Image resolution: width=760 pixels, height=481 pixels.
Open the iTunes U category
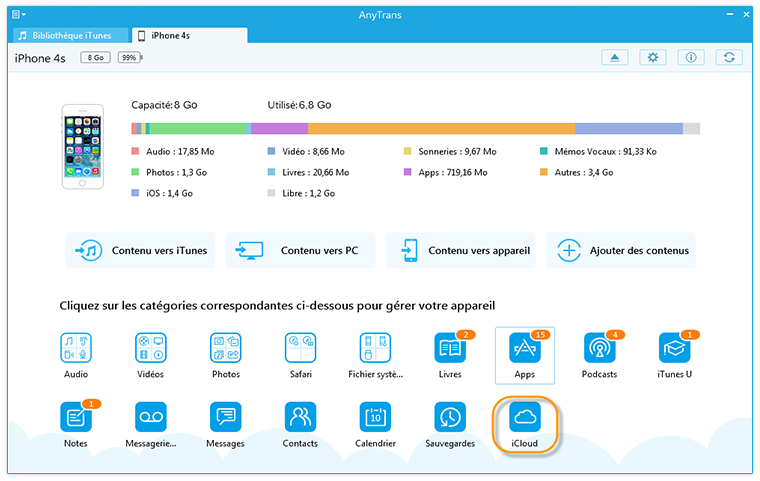tap(675, 355)
